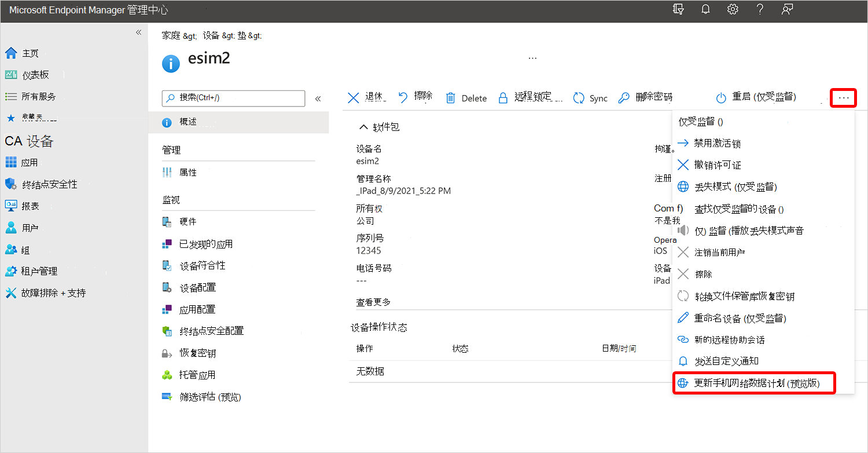Click the 家庭 breadcrumb link
The image size is (868, 453).
click(x=171, y=35)
